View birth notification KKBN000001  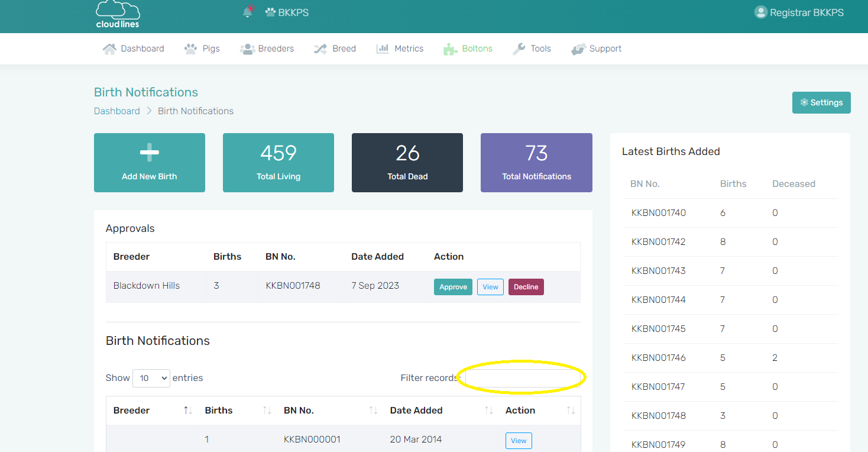click(519, 441)
